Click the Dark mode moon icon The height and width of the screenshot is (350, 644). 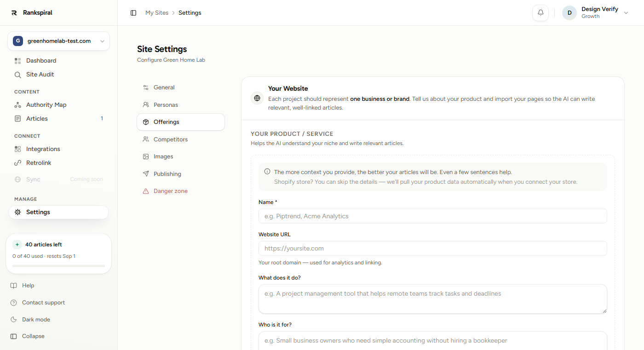click(14, 320)
